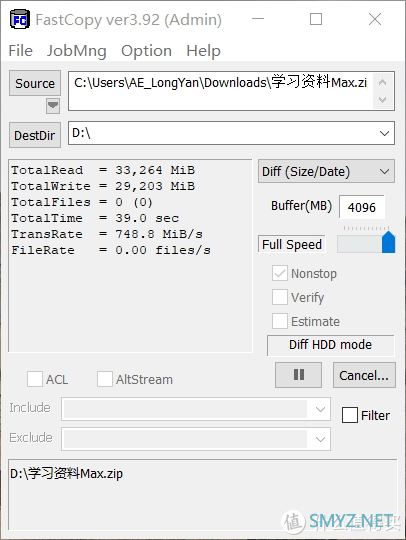Click the source field scroll-up arrow

pos(382,82)
